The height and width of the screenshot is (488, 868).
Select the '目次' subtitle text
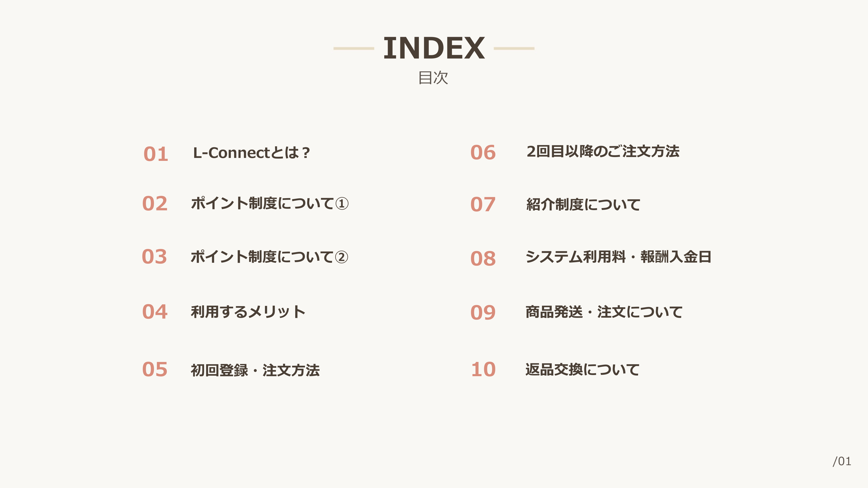433,78
